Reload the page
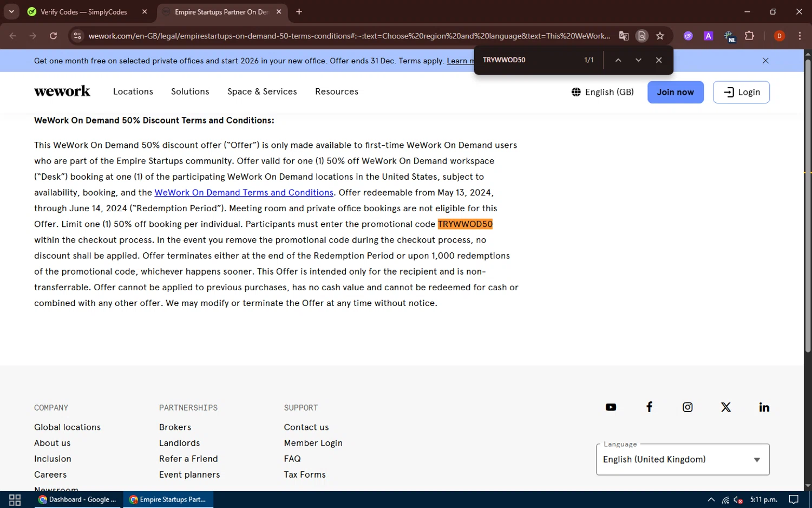The width and height of the screenshot is (812, 508). (53, 36)
